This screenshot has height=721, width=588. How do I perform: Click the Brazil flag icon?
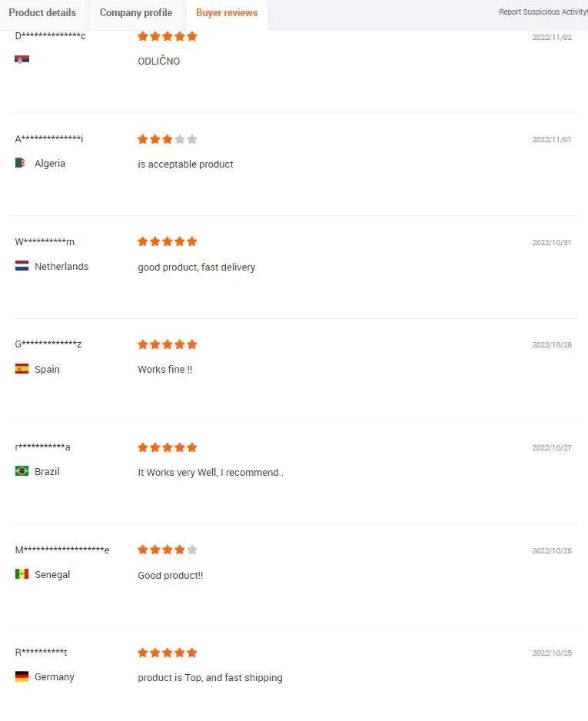(x=22, y=471)
